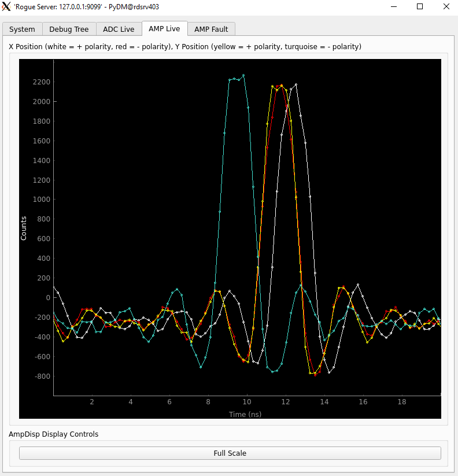The image size is (458, 476).
Task: Select the ADC Live tab
Action: tap(119, 29)
